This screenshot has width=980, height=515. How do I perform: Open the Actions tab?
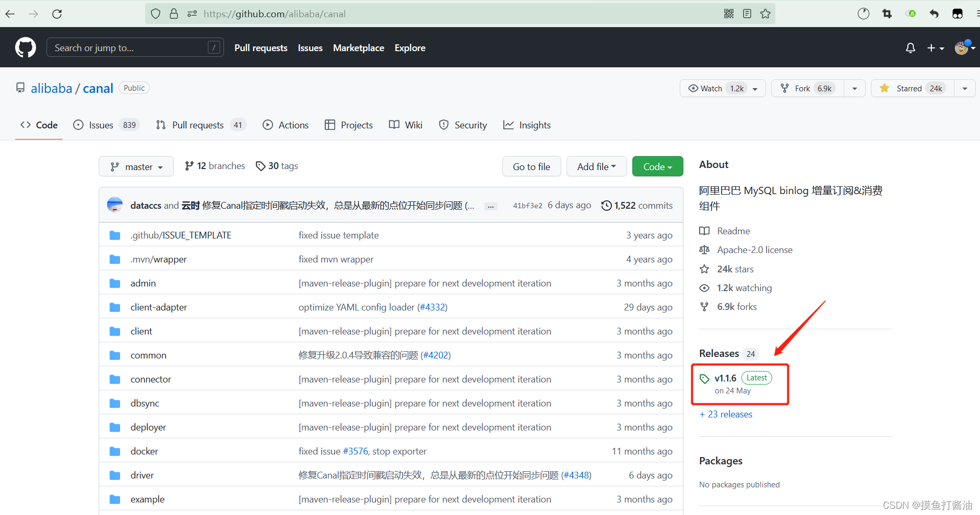tap(286, 125)
